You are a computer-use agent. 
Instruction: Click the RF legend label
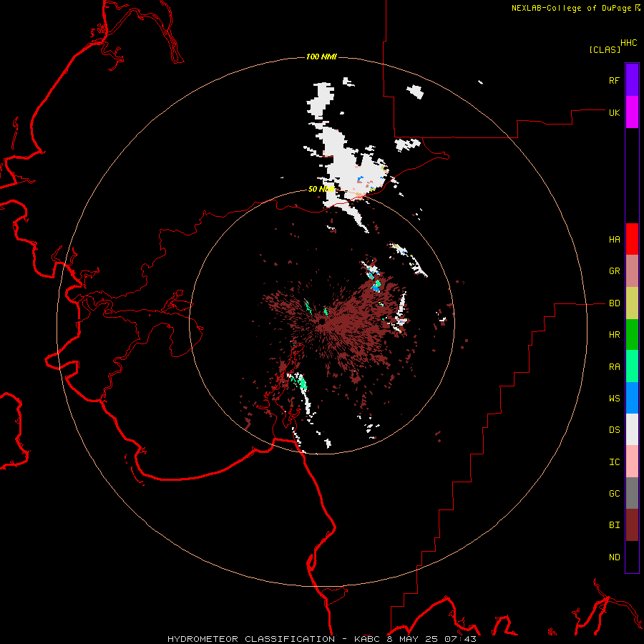(x=614, y=80)
